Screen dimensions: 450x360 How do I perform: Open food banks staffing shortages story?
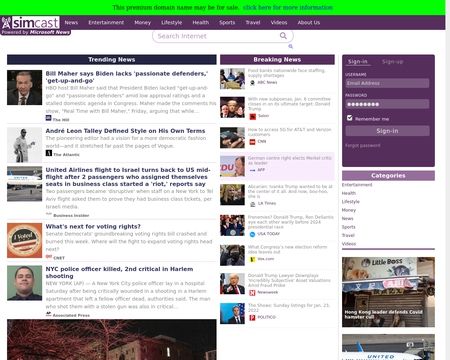(x=286, y=73)
